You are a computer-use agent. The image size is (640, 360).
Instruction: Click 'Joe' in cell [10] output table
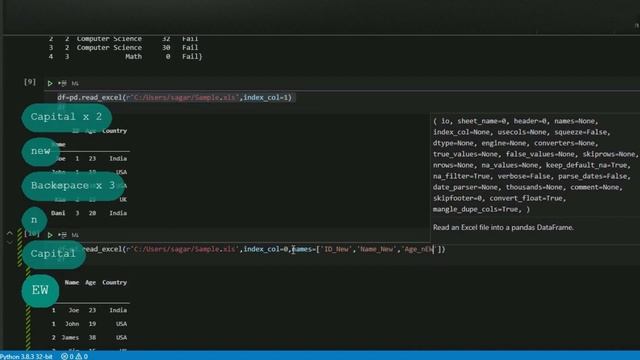coord(74,310)
